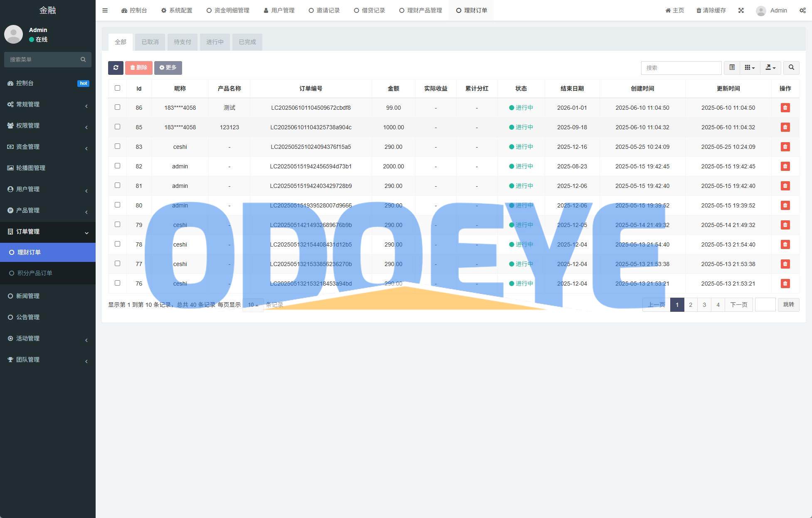The width and height of the screenshot is (812, 518).
Task: Click the table search input field
Action: (681, 68)
